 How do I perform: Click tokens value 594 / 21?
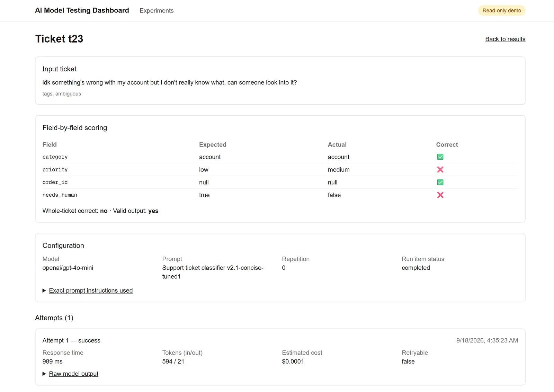tap(173, 362)
